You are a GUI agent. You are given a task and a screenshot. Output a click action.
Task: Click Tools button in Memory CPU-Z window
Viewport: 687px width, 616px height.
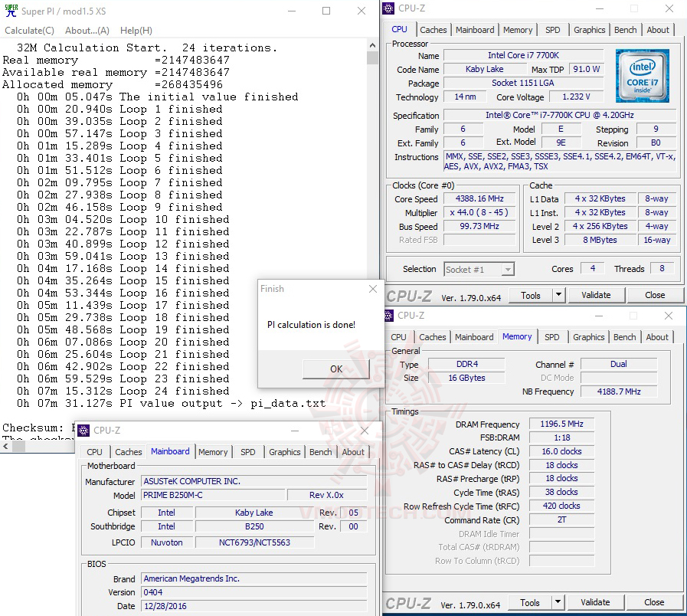(529, 603)
